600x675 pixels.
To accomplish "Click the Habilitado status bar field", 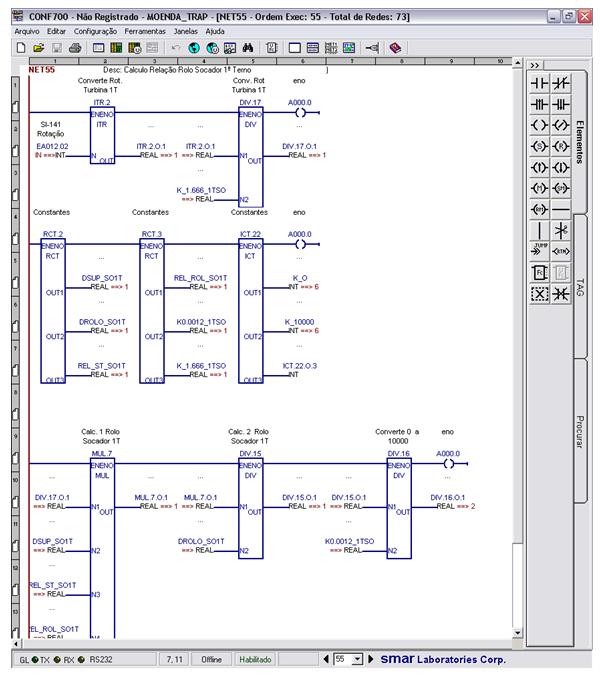I will click(255, 659).
